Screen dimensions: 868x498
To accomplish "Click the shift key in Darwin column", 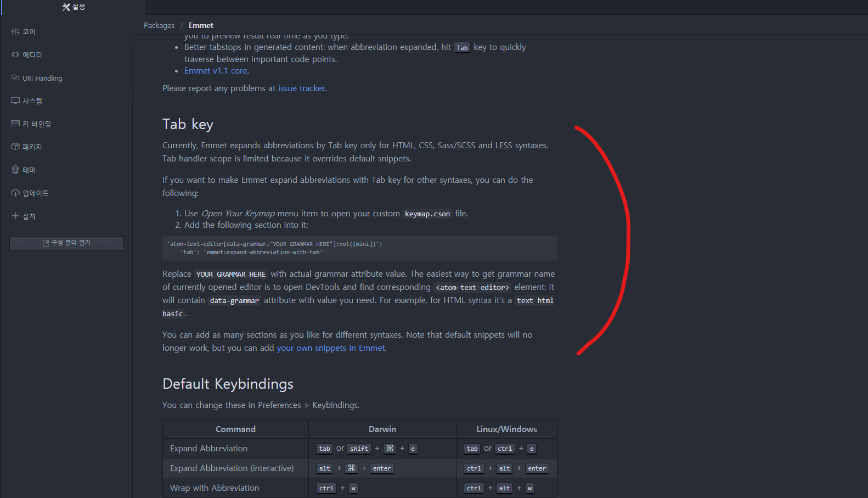I will click(359, 449).
